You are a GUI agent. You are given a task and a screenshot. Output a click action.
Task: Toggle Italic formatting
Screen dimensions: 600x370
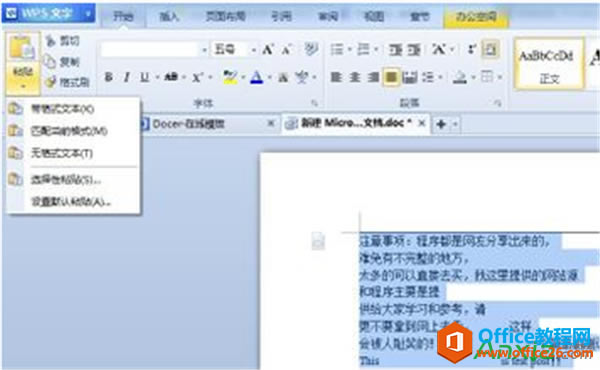[x=127, y=77]
